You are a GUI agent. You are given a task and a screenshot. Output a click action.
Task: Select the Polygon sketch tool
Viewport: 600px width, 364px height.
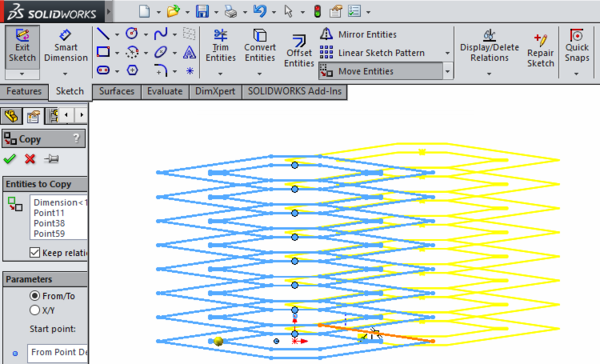pos(132,70)
